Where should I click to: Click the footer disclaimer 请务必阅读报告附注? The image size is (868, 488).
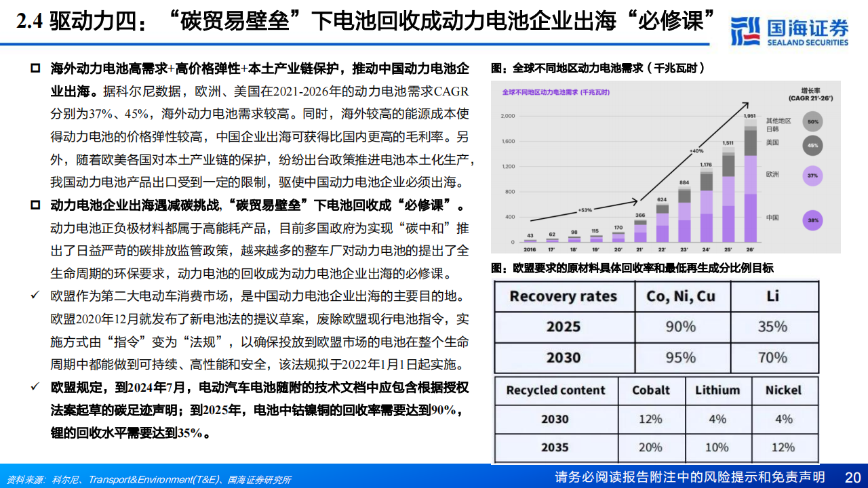point(689,476)
